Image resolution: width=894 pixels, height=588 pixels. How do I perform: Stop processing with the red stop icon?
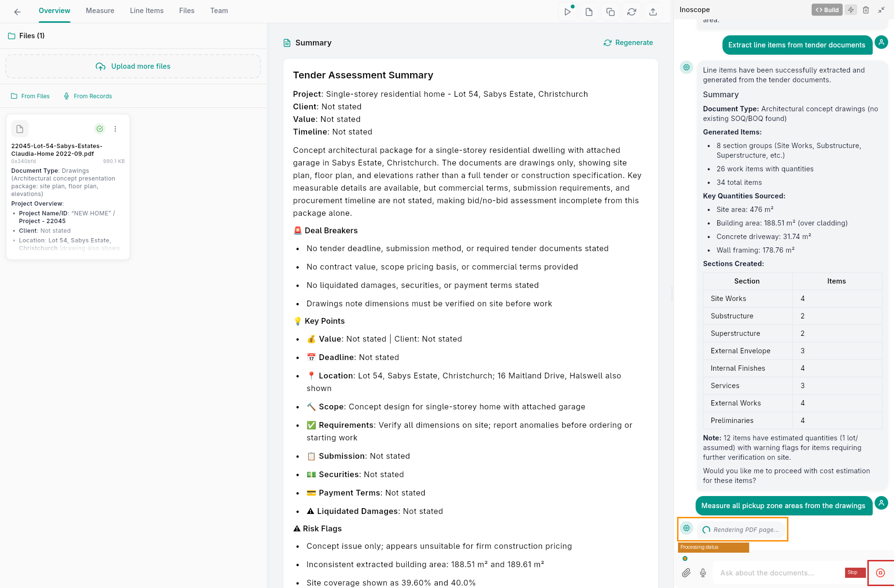[880, 573]
